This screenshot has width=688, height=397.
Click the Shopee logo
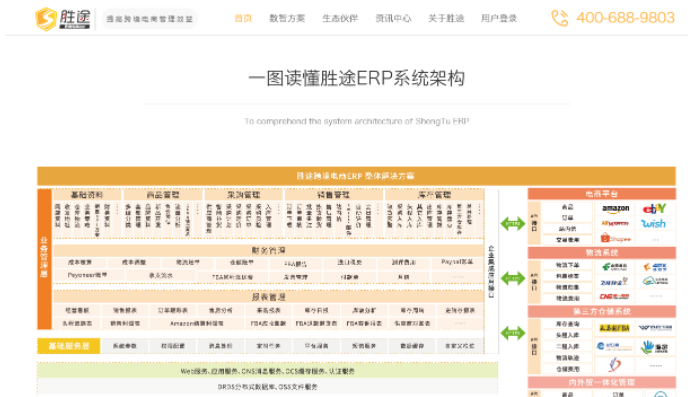(616, 239)
